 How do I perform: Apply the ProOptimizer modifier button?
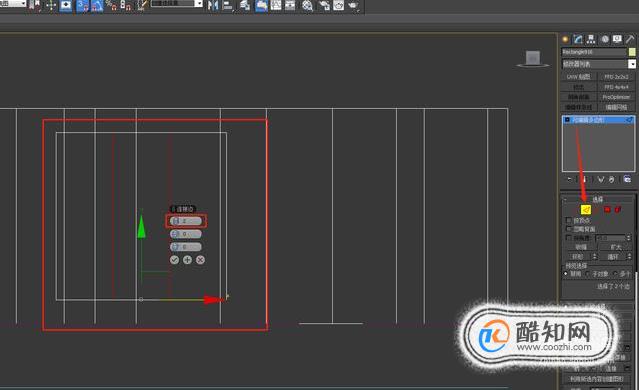pos(616,97)
